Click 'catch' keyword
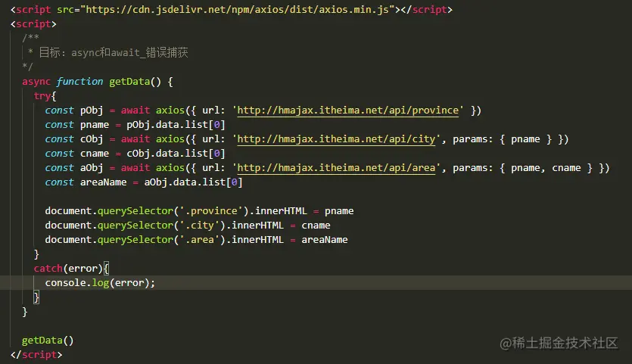632x364 pixels. coord(48,269)
